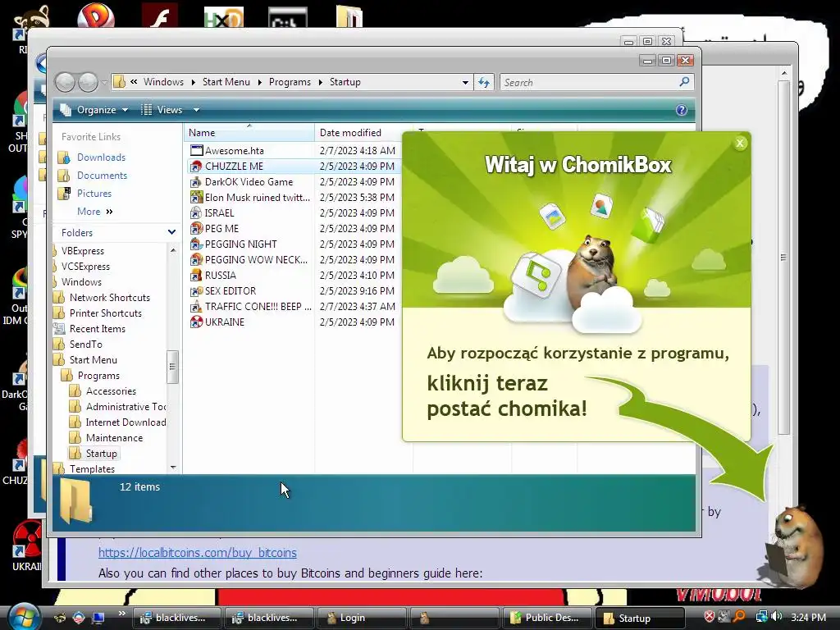
Task: Click the Explorer Back arrow button
Action: tap(66, 83)
